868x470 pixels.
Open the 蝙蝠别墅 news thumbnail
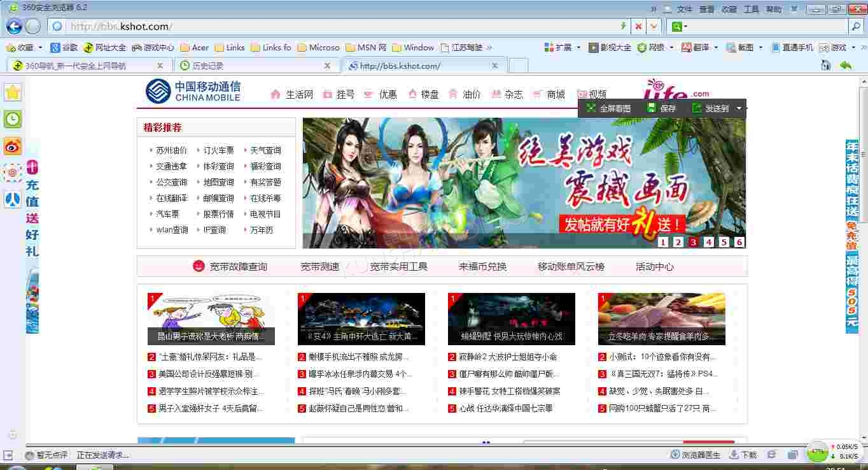(512, 319)
